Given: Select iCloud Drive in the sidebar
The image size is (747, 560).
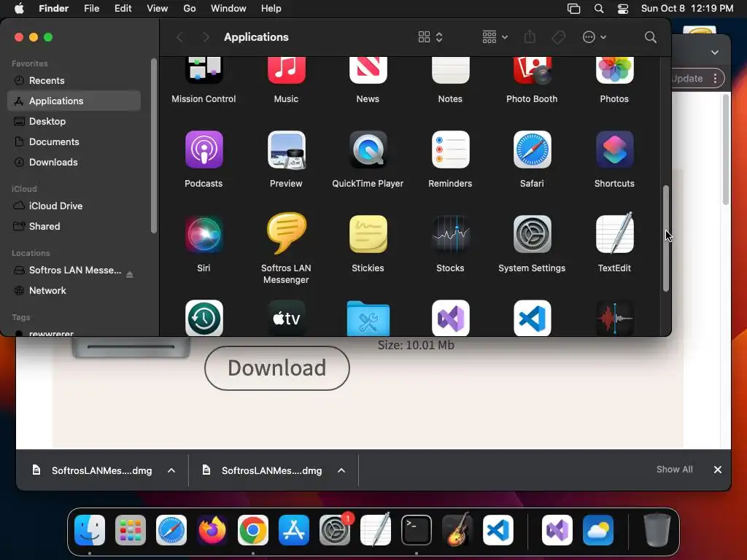Looking at the screenshot, I should tap(74, 206).
